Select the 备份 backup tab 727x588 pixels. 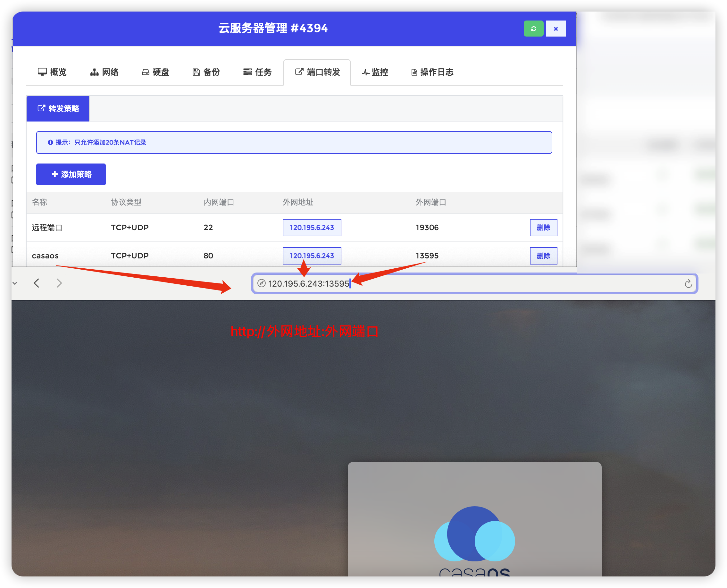click(206, 72)
